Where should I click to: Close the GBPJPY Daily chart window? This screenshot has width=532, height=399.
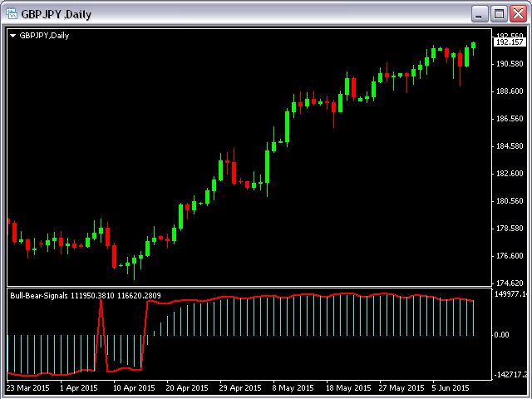point(518,14)
